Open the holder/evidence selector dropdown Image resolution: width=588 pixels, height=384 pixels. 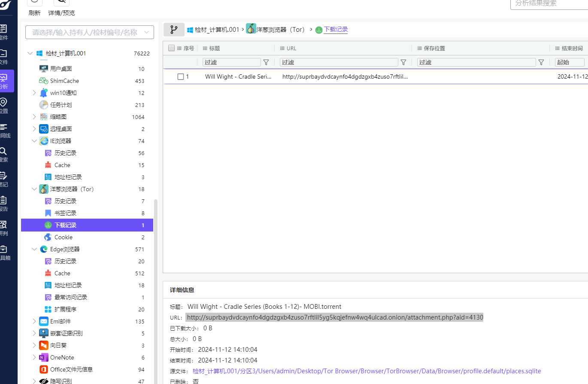pos(89,32)
